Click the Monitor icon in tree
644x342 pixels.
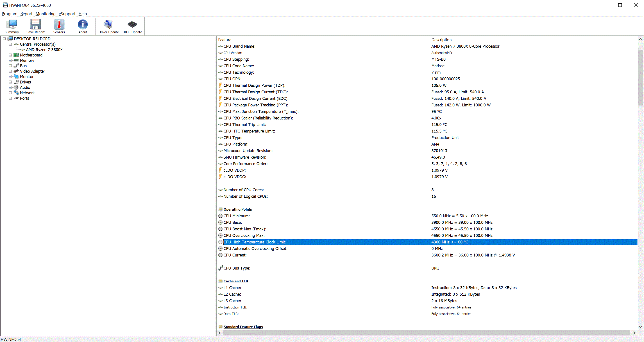coord(16,77)
